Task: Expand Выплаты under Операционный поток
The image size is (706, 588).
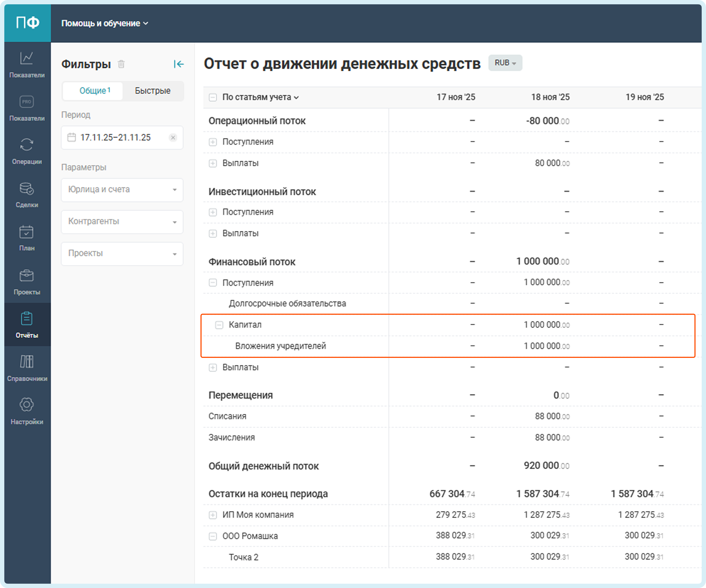Action: tap(212, 163)
